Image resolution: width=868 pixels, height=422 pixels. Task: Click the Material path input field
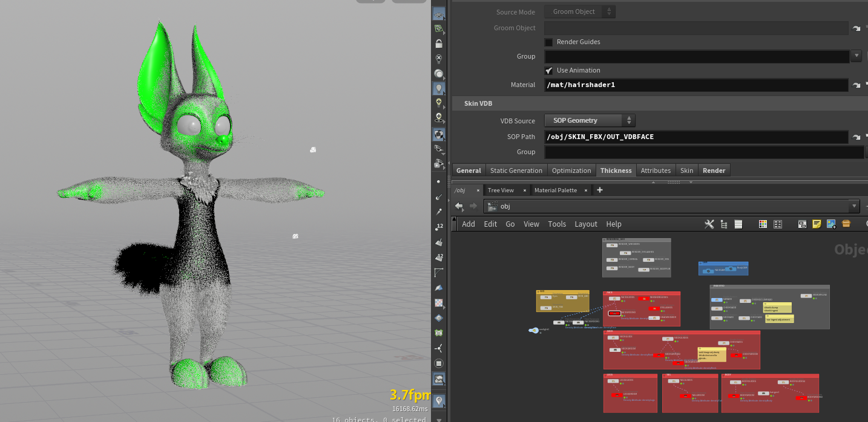tap(695, 85)
